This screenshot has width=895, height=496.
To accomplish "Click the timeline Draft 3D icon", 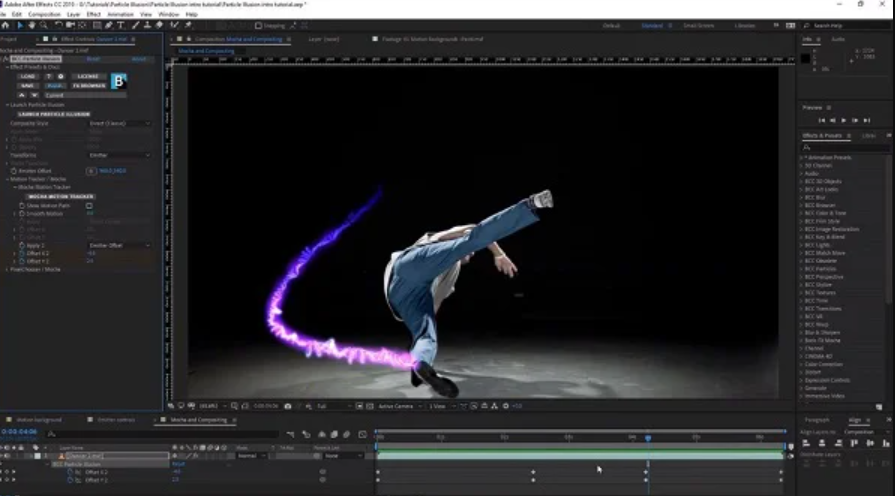I will click(x=306, y=435).
